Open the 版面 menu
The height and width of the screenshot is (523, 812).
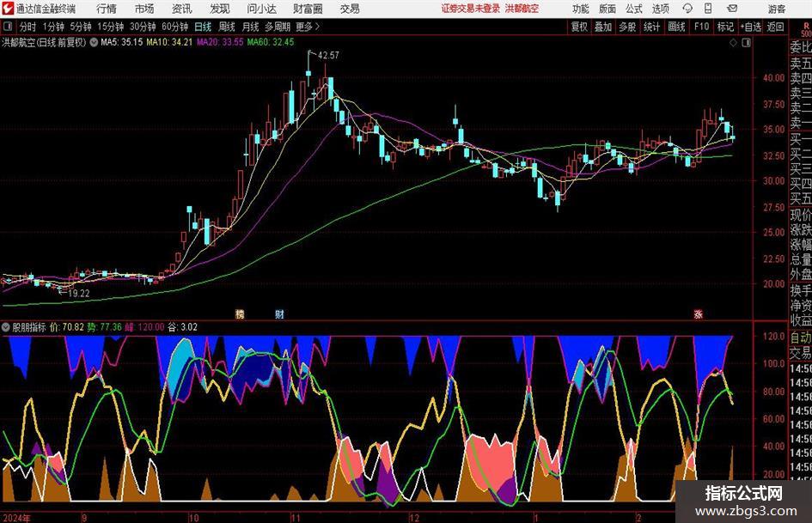(607, 9)
